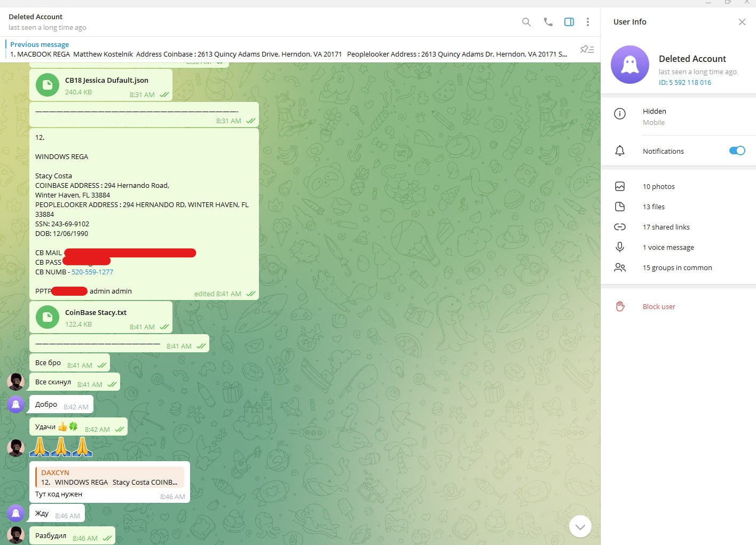Click the info icon beside Hidden Mobile

620,114
